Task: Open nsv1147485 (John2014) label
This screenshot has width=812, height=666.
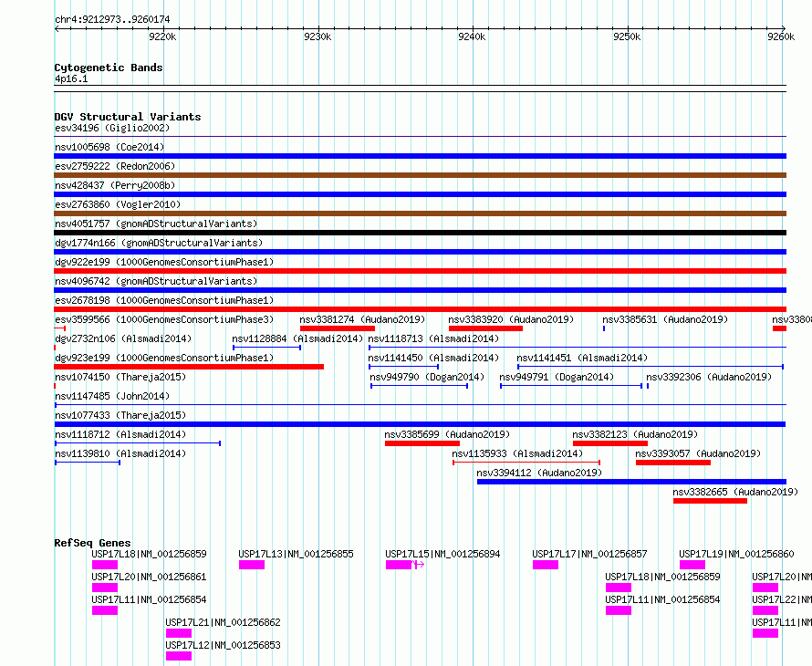Action: (112, 396)
